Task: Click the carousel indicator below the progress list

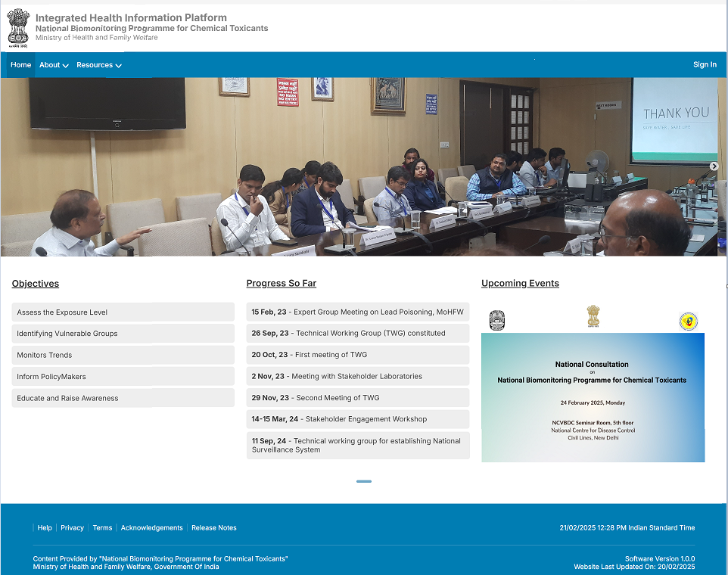Action: pyautogui.click(x=364, y=481)
